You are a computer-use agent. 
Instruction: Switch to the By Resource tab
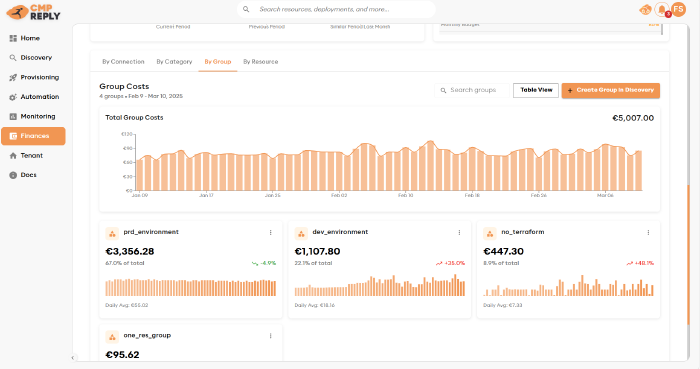click(x=261, y=62)
